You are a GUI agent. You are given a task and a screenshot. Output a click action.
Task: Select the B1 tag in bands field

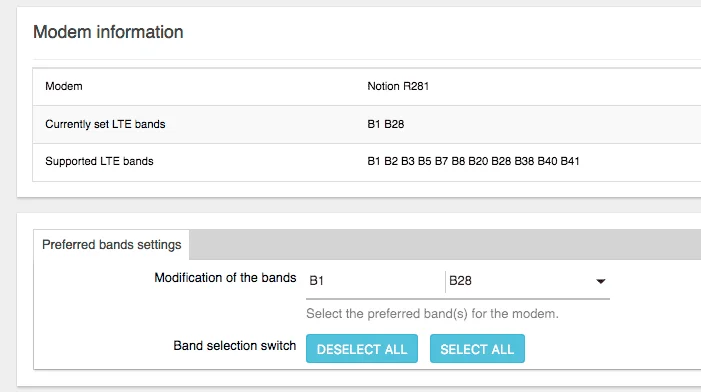[x=317, y=281]
